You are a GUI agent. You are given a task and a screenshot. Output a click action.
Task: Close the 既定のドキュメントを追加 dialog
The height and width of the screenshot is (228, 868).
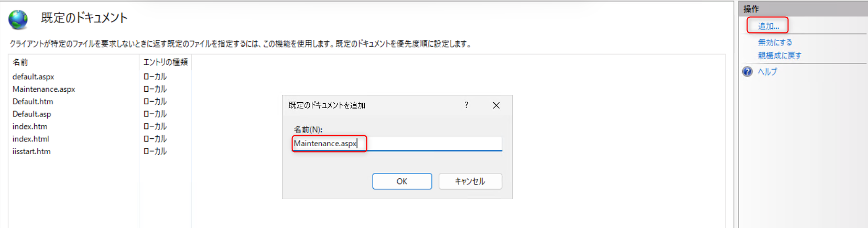click(x=496, y=105)
